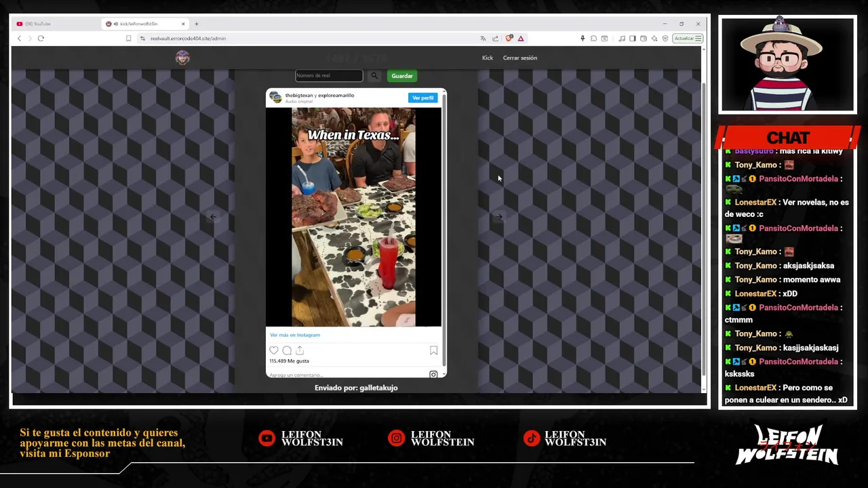Open the Kick link in the header
868x488 pixels.
click(488, 58)
